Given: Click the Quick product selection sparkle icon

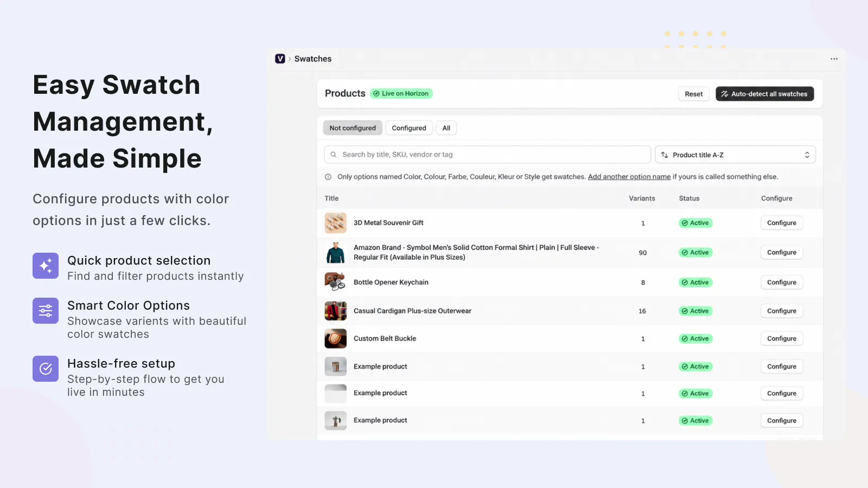Looking at the screenshot, I should (46, 266).
